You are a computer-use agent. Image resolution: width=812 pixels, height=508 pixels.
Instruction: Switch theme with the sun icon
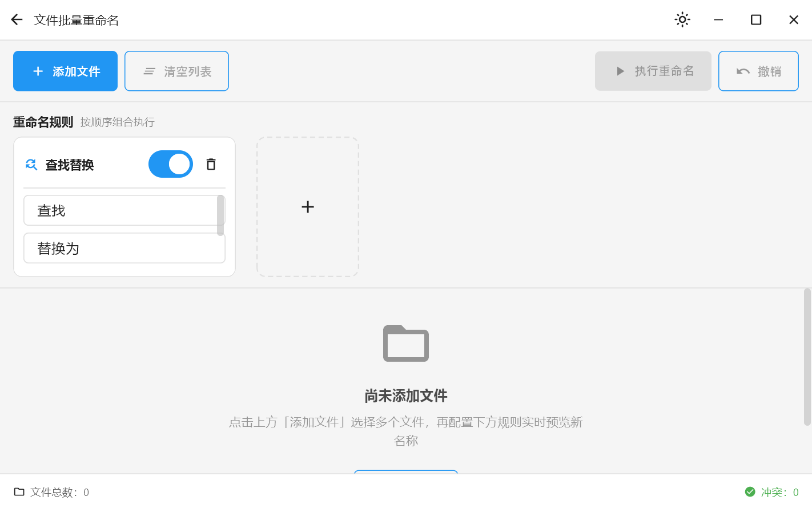tap(682, 19)
